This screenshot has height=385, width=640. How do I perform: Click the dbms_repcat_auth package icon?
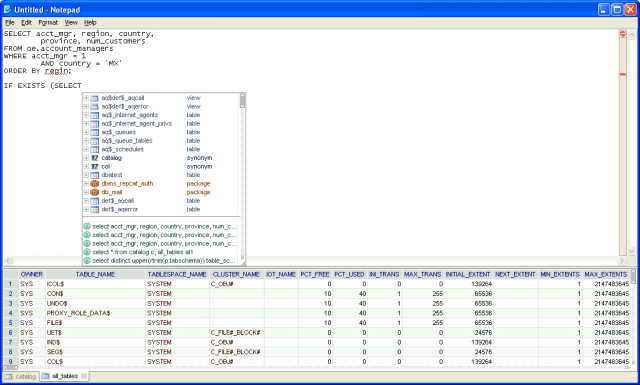(94, 184)
